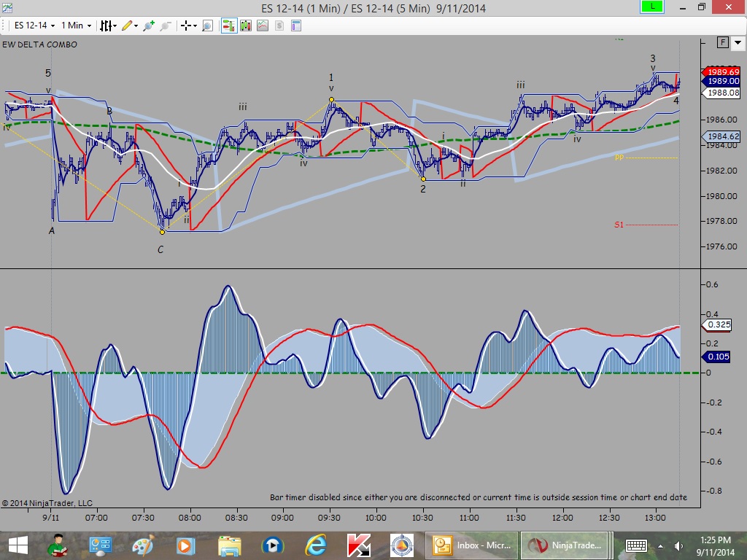Open the 1 Min interval selector dropdown
Image resolution: width=747 pixels, height=560 pixels.
tap(76, 26)
